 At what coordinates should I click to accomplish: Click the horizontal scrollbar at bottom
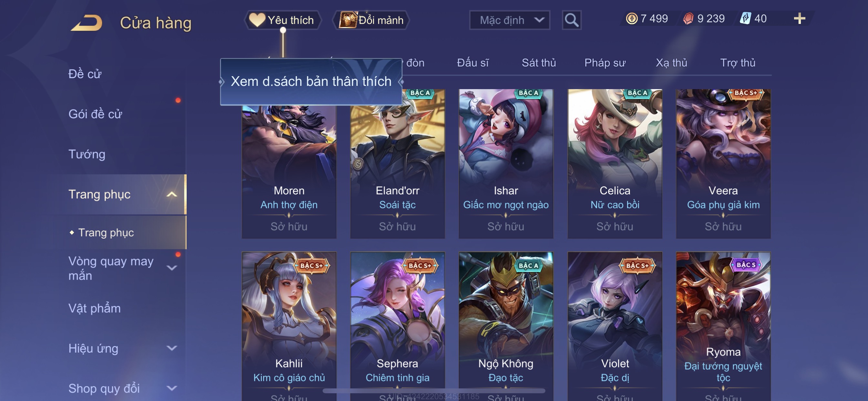pyautogui.click(x=434, y=391)
